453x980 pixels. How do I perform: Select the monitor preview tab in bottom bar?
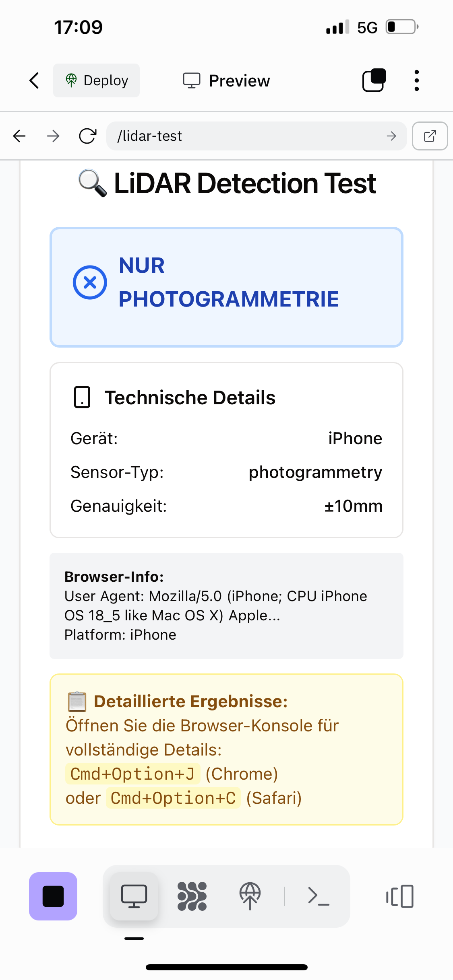[134, 896]
